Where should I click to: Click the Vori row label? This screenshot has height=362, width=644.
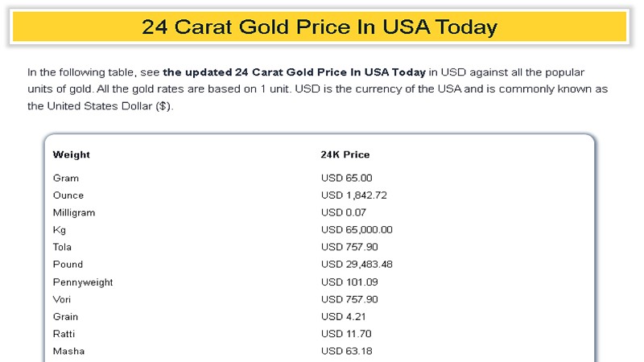[64, 299]
